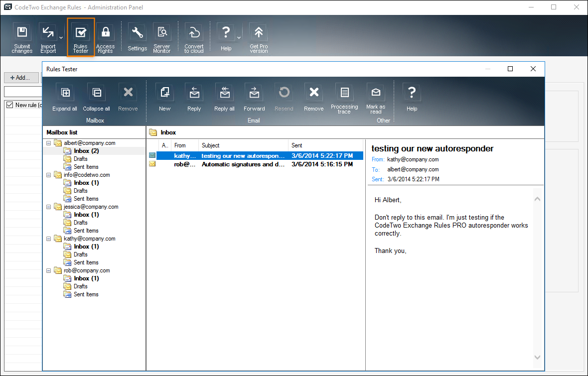Click the message preview scroll up arrow
Image resolution: width=588 pixels, height=376 pixels.
pyautogui.click(x=537, y=199)
